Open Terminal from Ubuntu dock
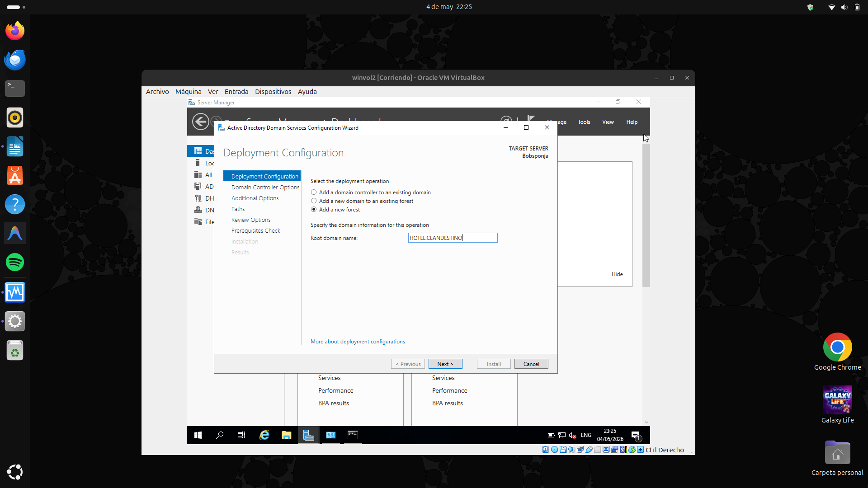 pos(15,89)
